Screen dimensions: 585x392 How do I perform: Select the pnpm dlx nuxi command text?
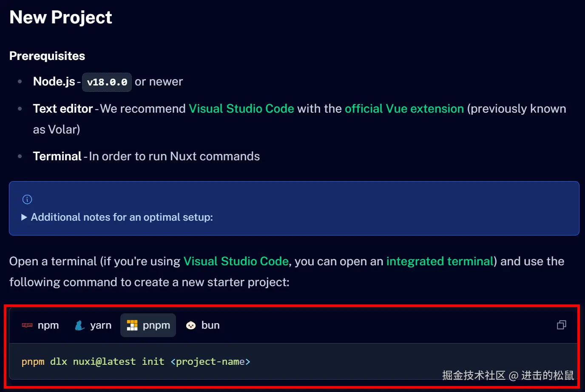click(136, 361)
